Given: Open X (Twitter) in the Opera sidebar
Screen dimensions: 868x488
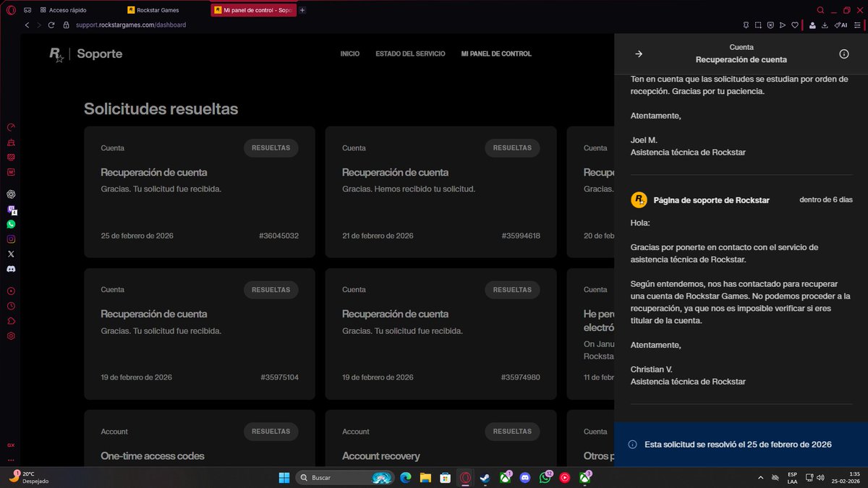Looking at the screenshot, I should [11, 254].
